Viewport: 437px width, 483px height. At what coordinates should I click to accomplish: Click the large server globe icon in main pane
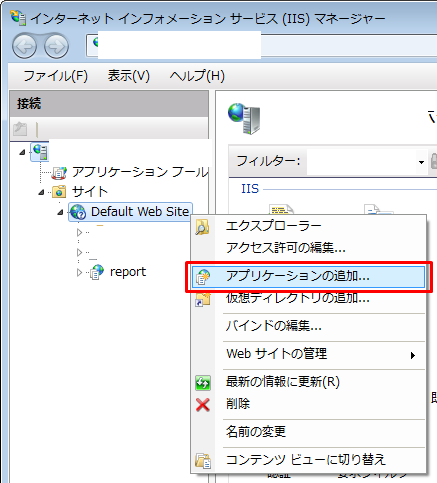pos(244,119)
